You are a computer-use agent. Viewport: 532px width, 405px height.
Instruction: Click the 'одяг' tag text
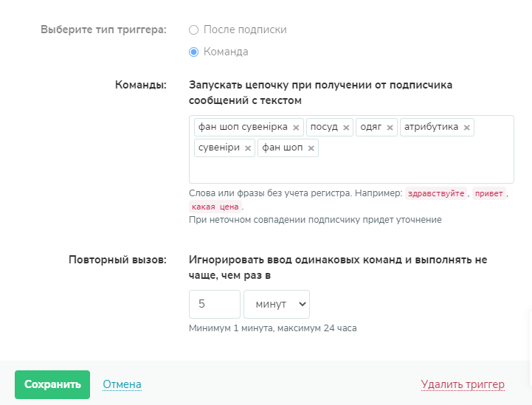[371, 127]
